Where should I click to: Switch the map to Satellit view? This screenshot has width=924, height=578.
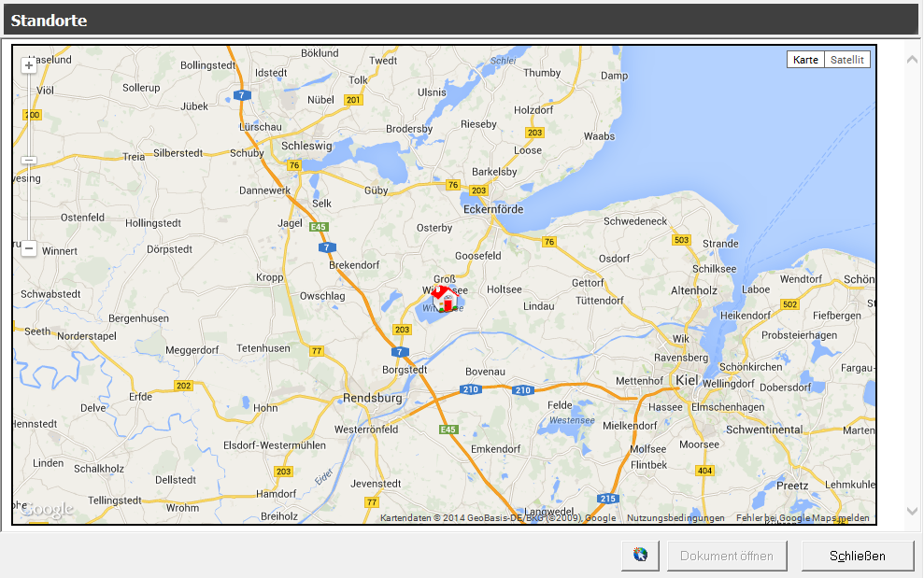point(846,60)
